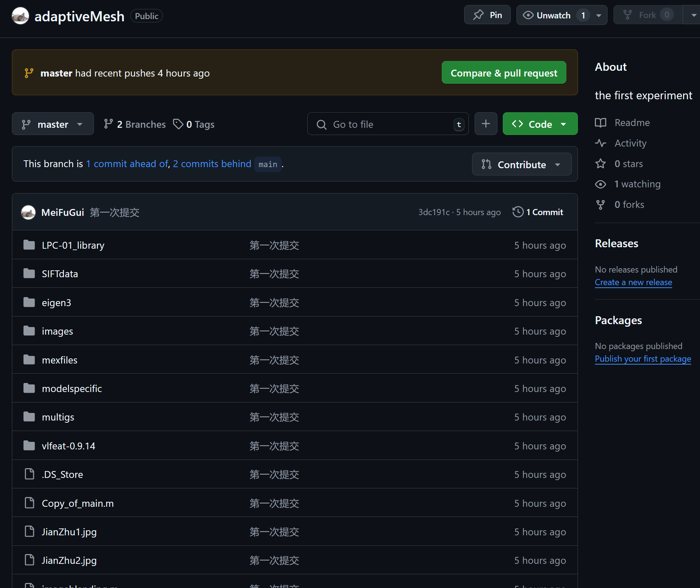
Task: View the 0 stars stargazers link
Action: tap(628, 164)
